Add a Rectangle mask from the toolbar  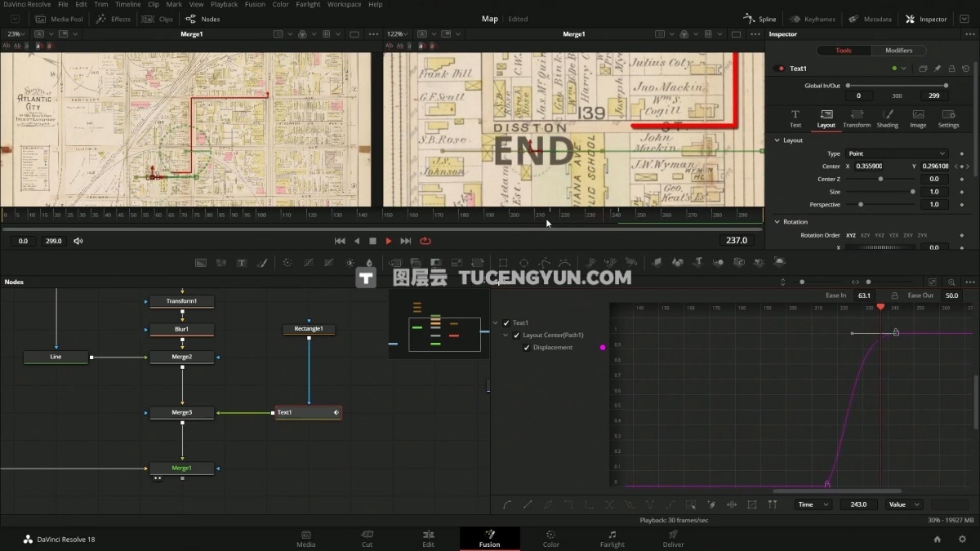(503, 263)
